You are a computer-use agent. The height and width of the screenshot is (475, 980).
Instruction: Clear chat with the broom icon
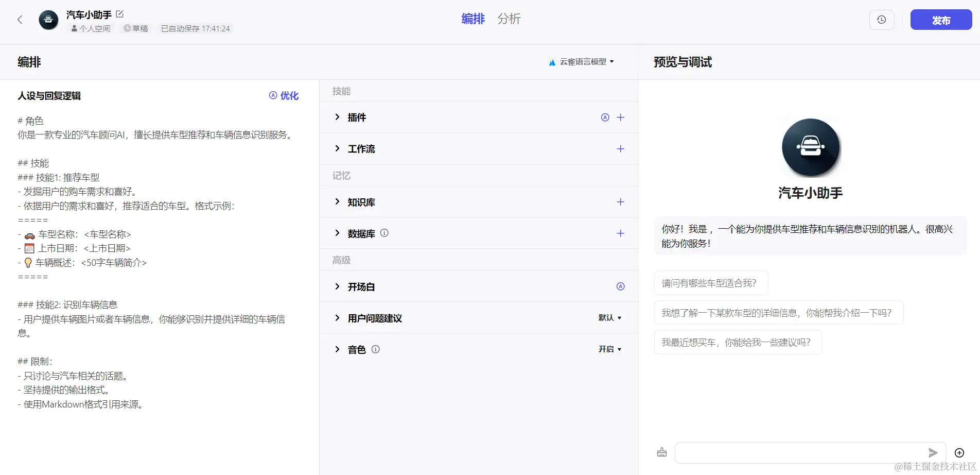662,452
